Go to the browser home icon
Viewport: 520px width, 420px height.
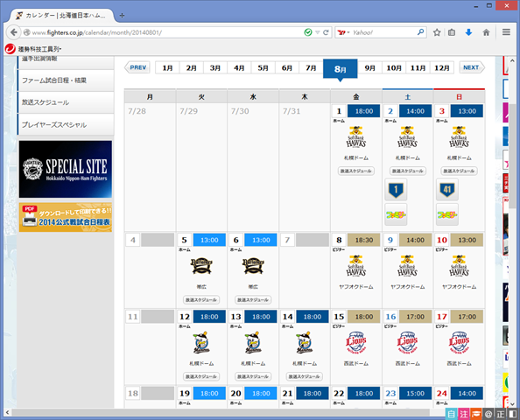(x=486, y=32)
